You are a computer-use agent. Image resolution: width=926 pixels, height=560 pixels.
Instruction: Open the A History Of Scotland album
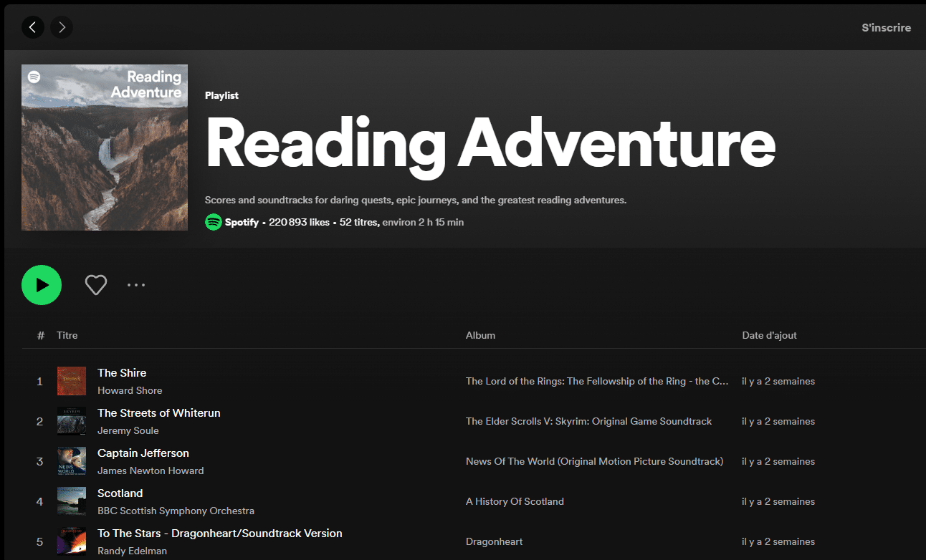pyautogui.click(x=515, y=501)
